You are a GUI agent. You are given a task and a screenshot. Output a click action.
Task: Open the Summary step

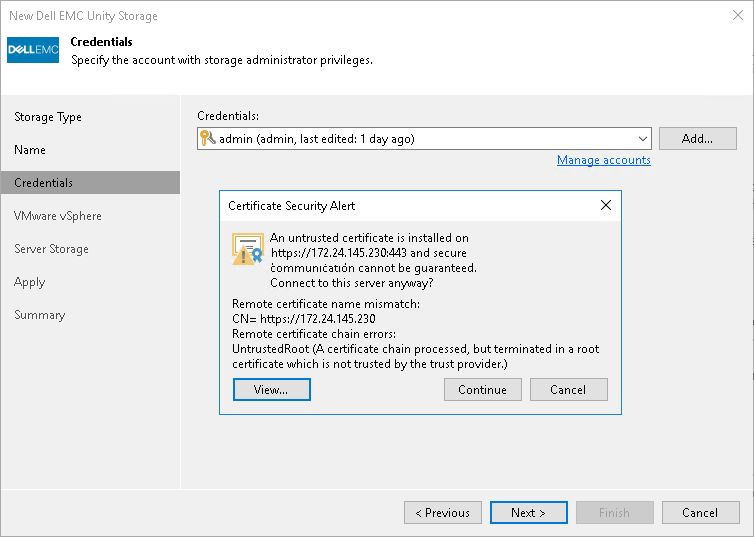click(x=39, y=315)
